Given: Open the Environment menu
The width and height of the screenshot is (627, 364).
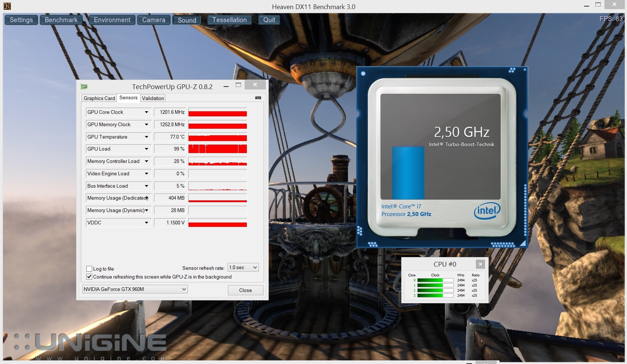Looking at the screenshot, I should (x=112, y=20).
